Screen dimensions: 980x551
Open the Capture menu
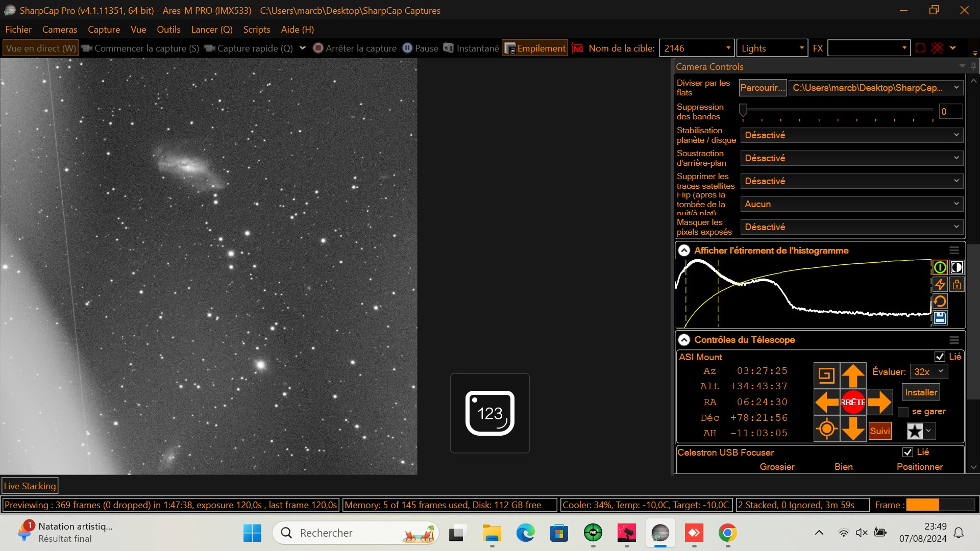click(104, 30)
